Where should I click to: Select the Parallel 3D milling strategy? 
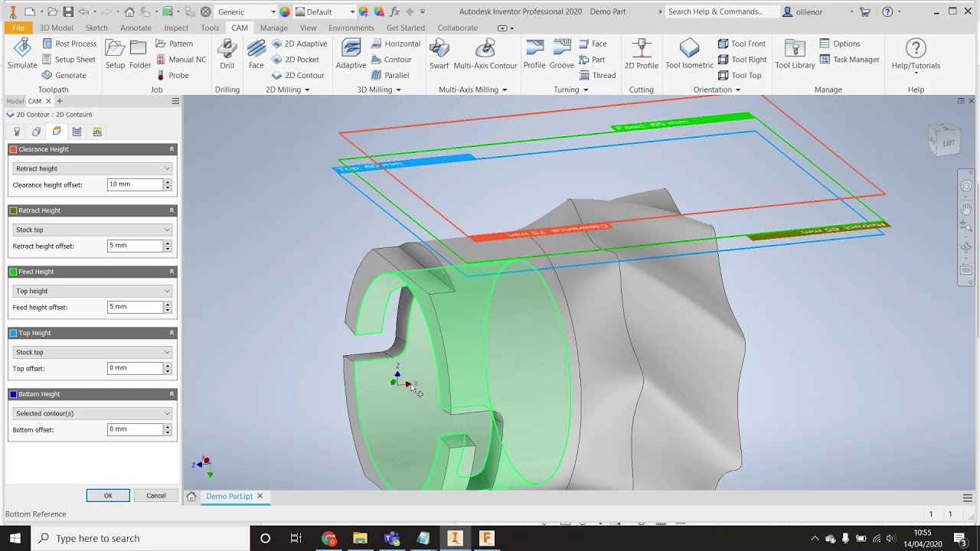point(390,75)
